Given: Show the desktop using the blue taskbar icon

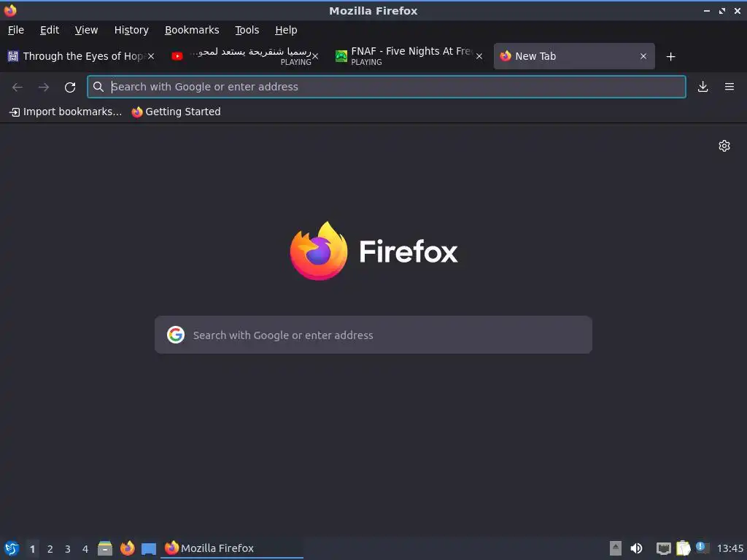Looking at the screenshot, I should pos(149,548).
